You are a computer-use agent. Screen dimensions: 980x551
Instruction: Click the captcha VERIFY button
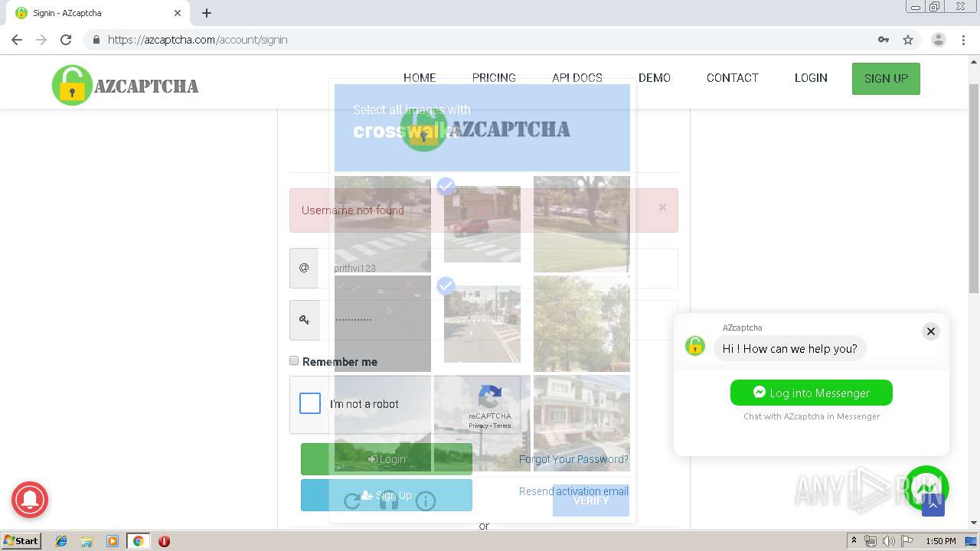(x=591, y=500)
